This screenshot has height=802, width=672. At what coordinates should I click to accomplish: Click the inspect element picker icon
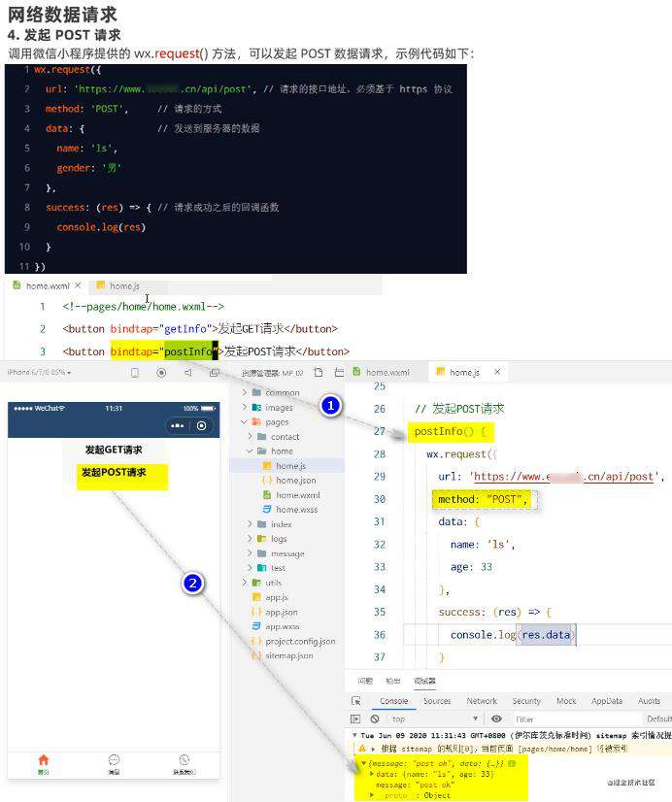[356, 701]
